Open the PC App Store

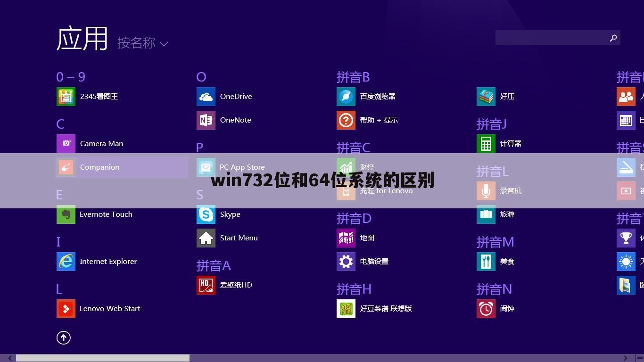tap(233, 167)
